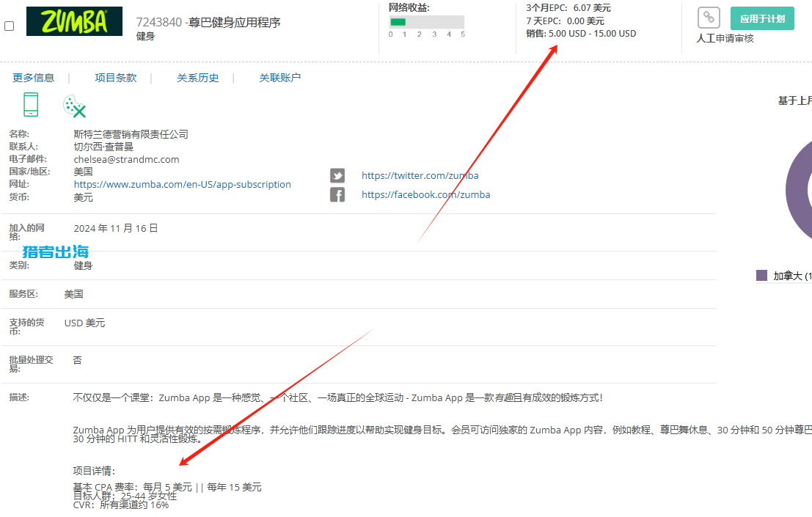
Task: Open the 关系历史 tab
Action: coord(198,78)
